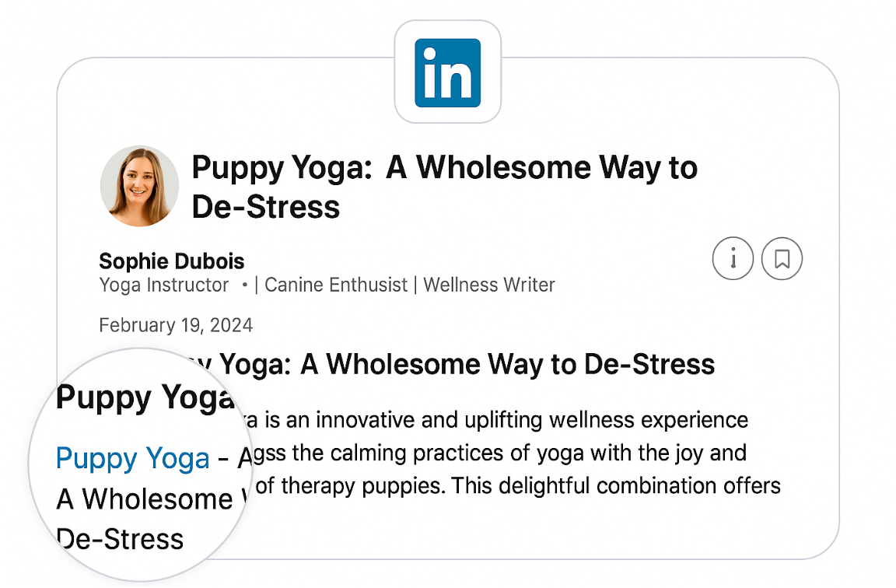Save the article with the bookmark icon
The image size is (896, 588).
[782, 259]
